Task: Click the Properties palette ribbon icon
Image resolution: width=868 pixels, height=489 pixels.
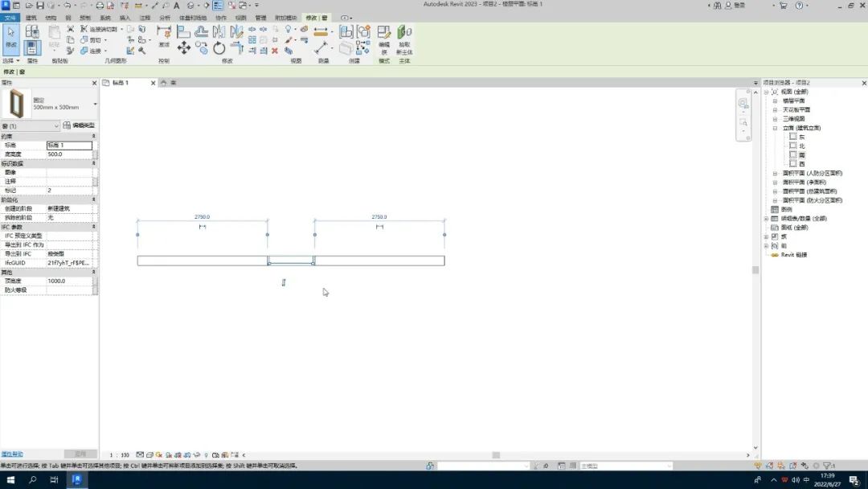Action: [31, 48]
